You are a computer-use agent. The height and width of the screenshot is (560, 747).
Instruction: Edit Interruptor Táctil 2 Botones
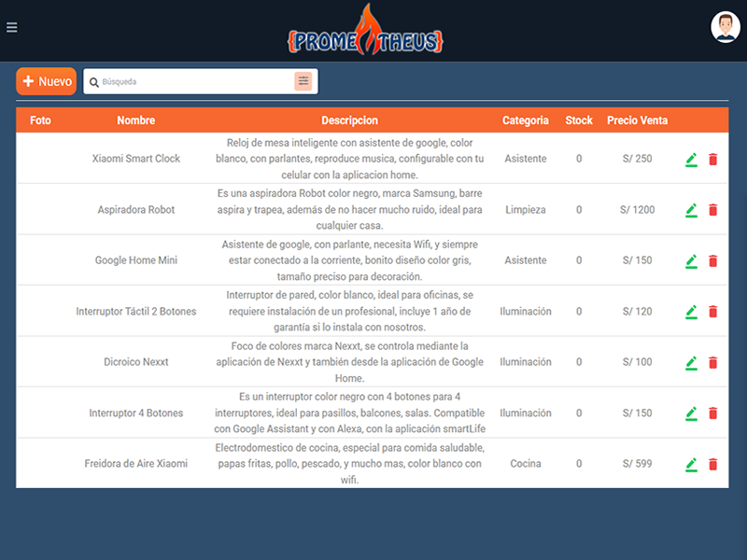point(691,312)
